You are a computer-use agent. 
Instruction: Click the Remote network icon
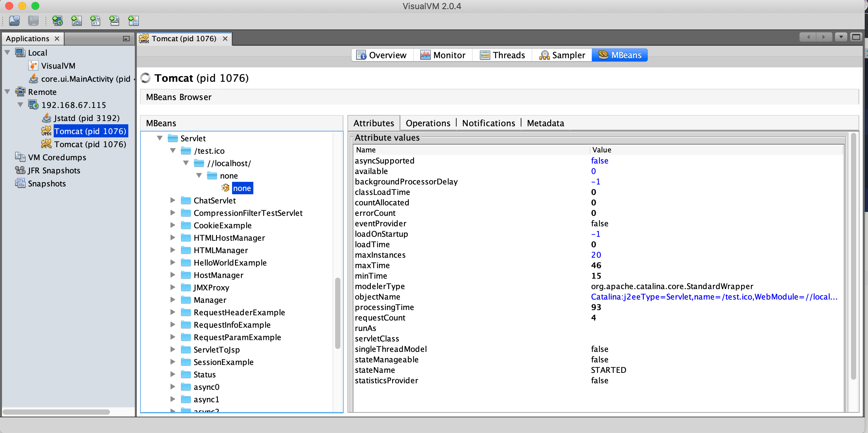pos(20,92)
